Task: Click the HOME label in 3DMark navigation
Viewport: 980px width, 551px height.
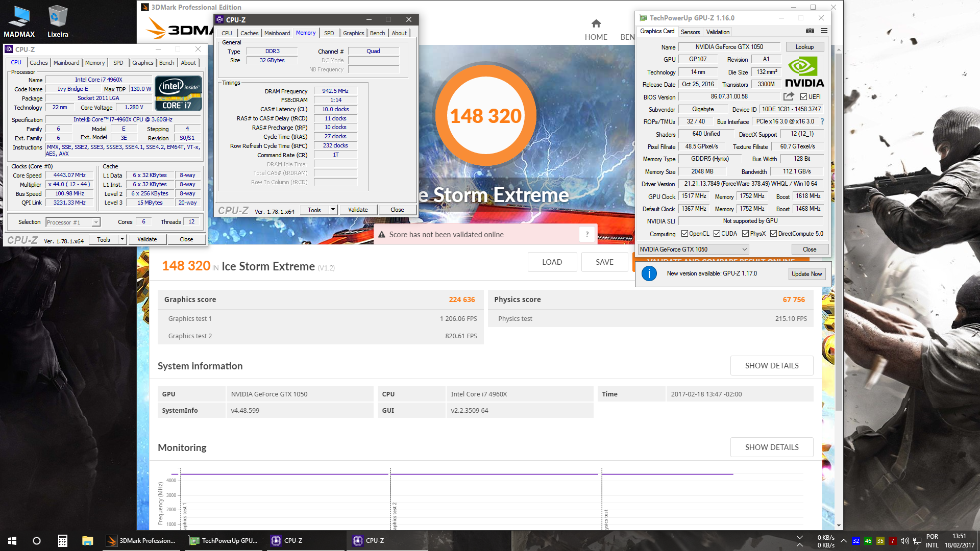Action: point(596,37)
